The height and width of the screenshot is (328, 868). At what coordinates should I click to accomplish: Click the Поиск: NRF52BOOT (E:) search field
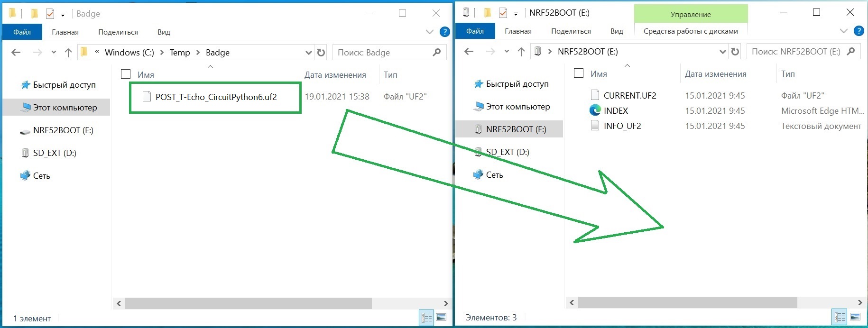(804, 52)
